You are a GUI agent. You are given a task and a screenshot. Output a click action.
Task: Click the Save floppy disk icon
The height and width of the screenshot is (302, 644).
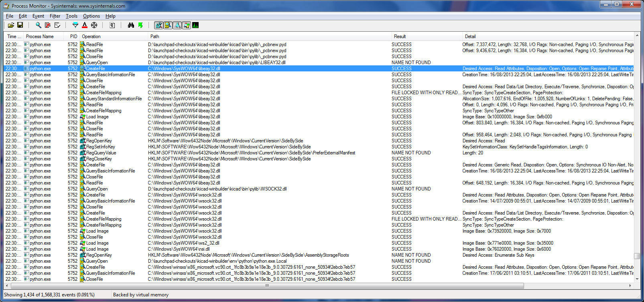(x=20, y=25)
